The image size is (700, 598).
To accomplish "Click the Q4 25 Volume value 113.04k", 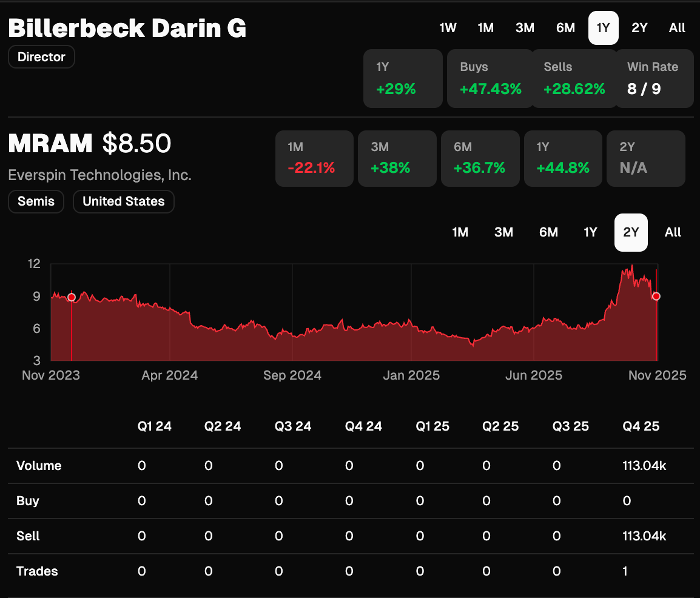I will [x=644, y=466].
